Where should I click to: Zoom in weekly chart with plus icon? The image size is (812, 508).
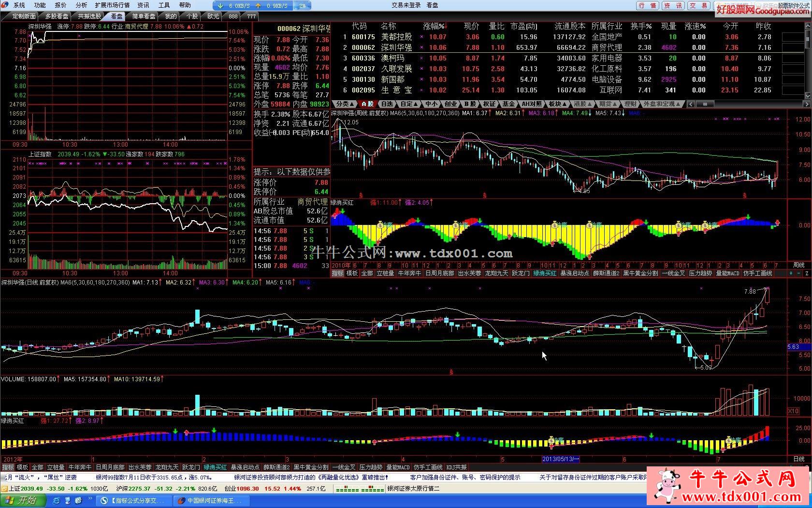click(x=791, y=273)
